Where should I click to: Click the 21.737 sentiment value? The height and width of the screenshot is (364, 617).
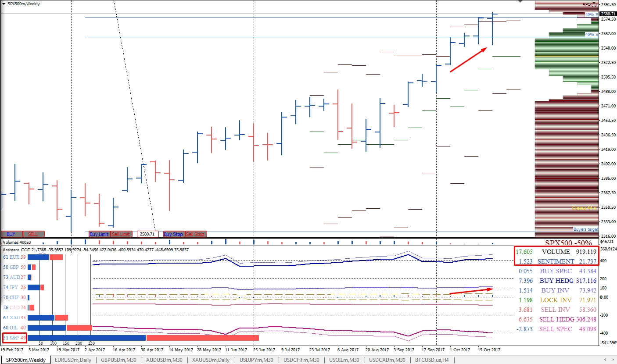(x=588, y=261)
